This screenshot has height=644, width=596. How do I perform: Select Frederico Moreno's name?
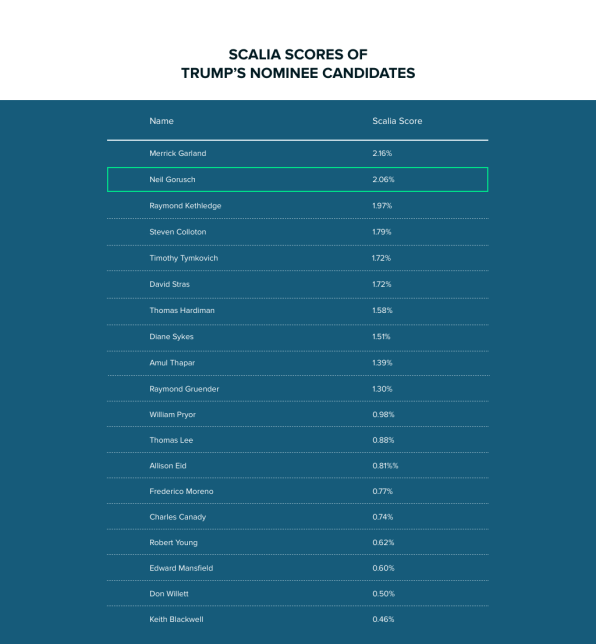181,491
